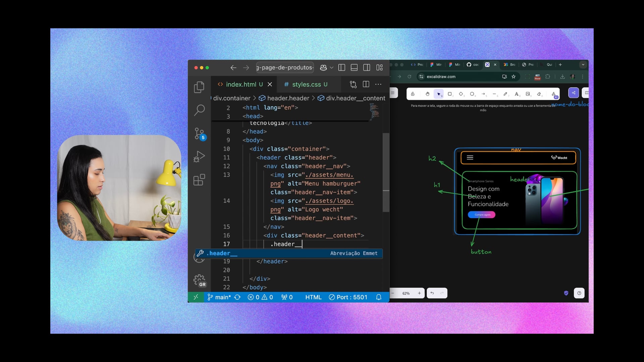Click the Excalidraw zoom in plus button
644x362 pixels.
coord(419,293)
